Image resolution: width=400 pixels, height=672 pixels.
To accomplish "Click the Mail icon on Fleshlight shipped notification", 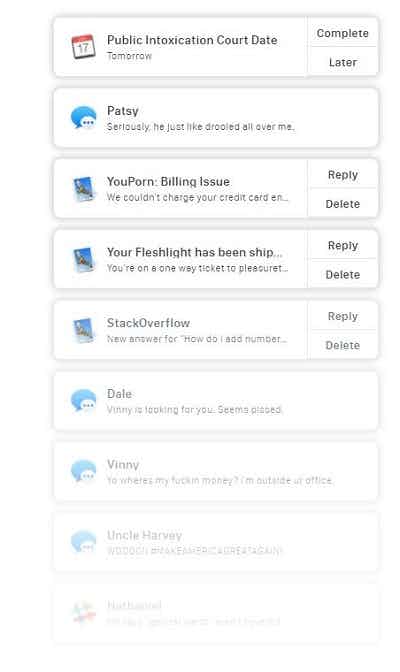I will tap(83, 259).
